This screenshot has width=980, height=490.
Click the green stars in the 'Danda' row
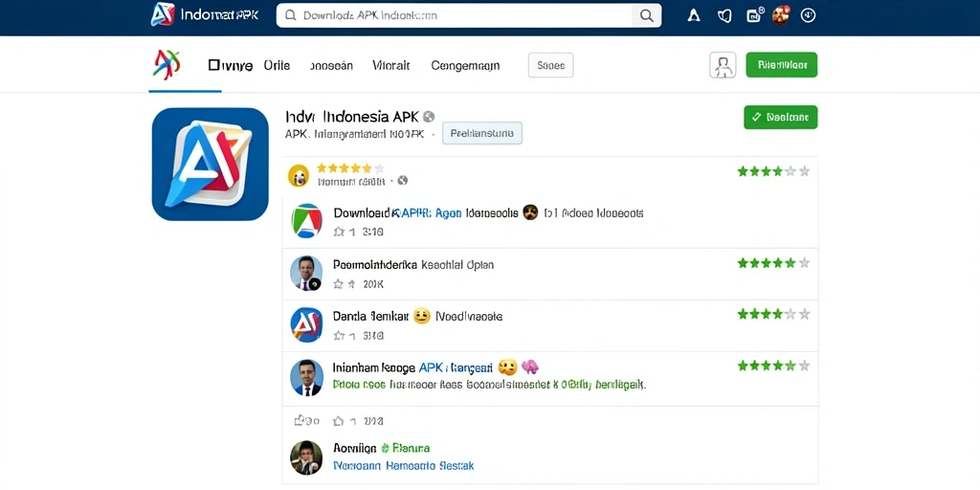(x=773, y=314)
